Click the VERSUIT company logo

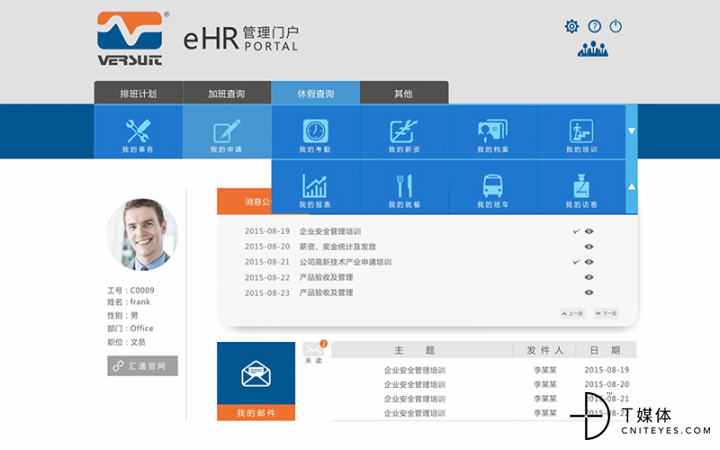click(x=130, y=39)
